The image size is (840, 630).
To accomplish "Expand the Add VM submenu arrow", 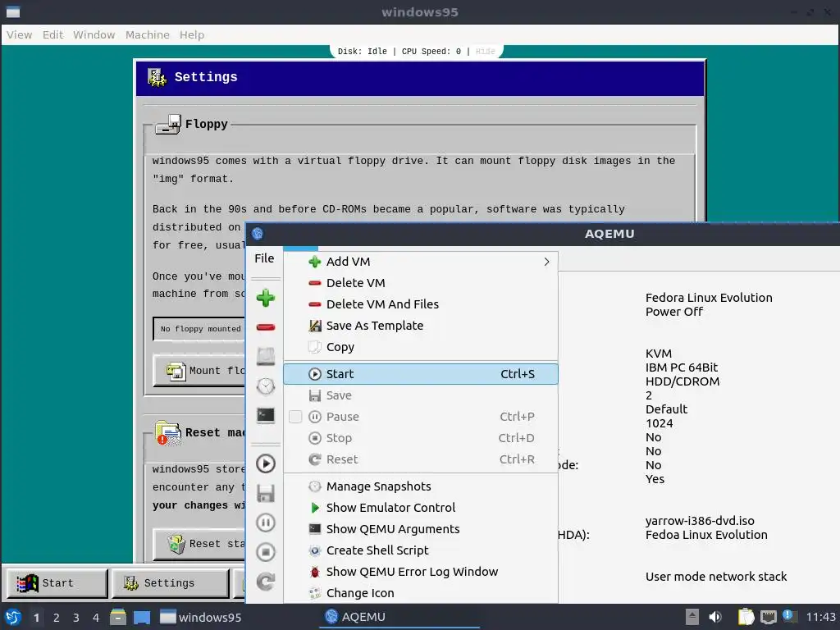I will 546,262.
